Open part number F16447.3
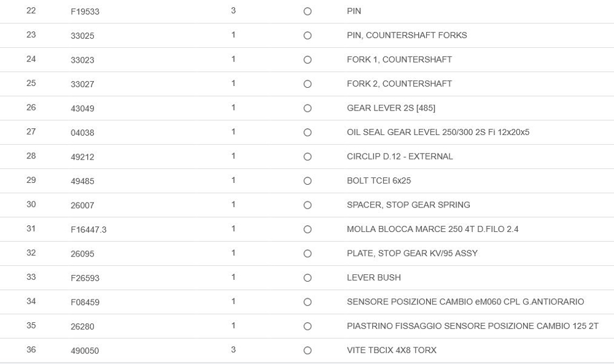The height and width of the screenshot is (364, 614). [x=88, y=230]
